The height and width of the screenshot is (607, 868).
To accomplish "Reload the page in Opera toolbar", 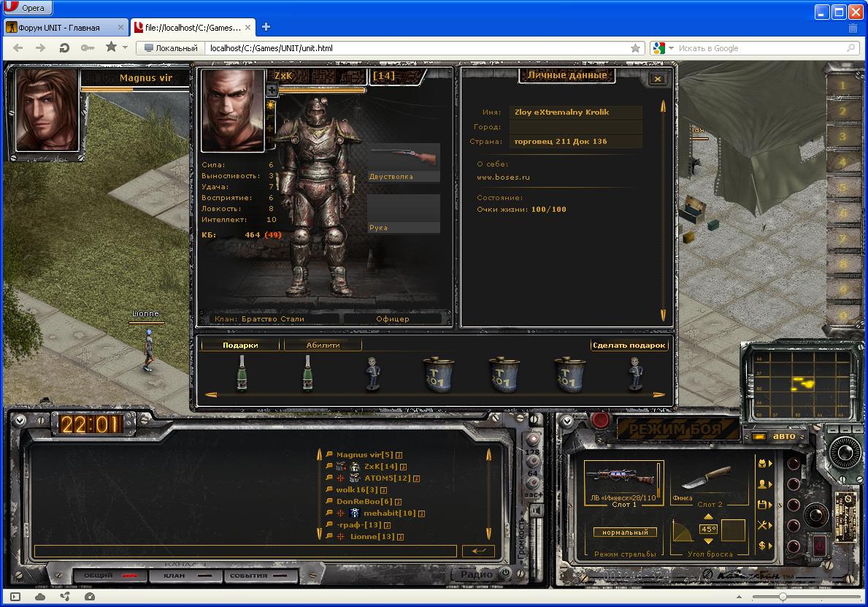I will (x=64, y=48).
